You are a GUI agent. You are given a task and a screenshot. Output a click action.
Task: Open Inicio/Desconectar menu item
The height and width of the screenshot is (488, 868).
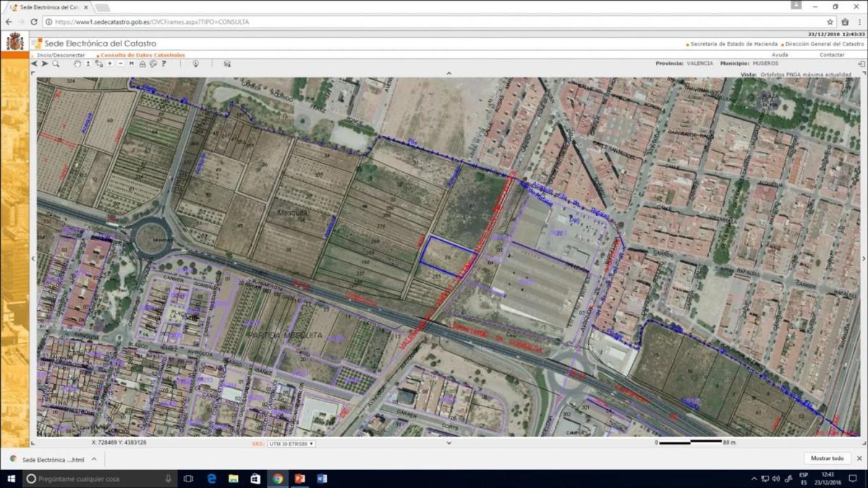[x=61, y=55]
